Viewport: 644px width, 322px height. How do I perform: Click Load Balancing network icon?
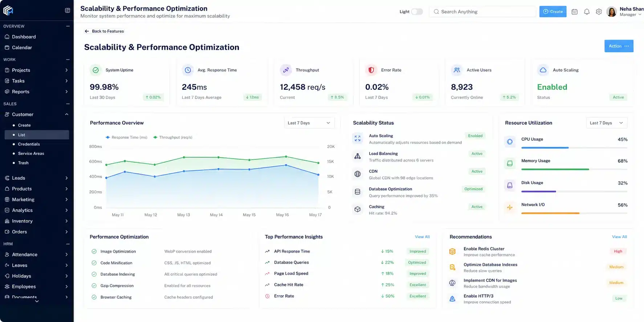tap(358, 156)
